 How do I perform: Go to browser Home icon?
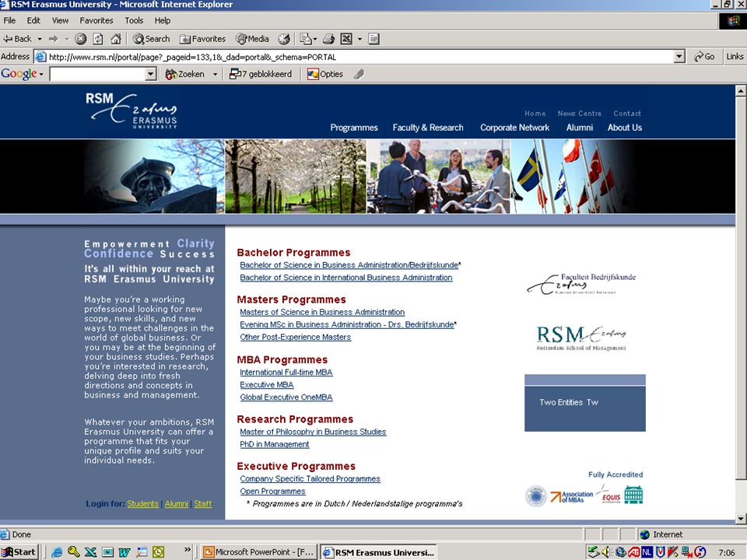(116, 39)
